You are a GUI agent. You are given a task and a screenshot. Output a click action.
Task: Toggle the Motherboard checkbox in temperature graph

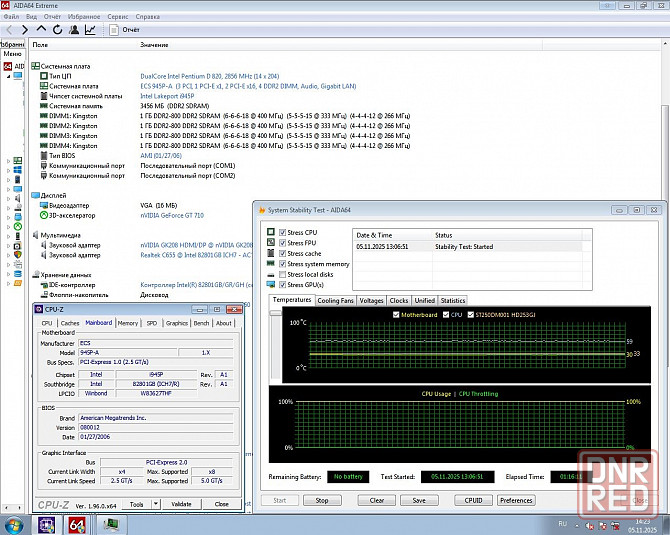pyautogui.click(x=396, y=314)
